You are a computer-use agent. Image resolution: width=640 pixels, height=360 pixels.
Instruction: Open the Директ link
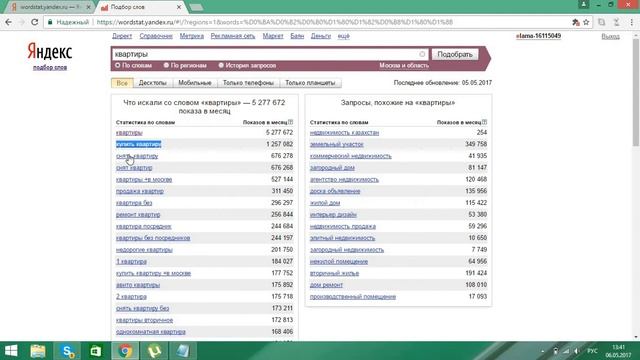[x=122, y=36]
